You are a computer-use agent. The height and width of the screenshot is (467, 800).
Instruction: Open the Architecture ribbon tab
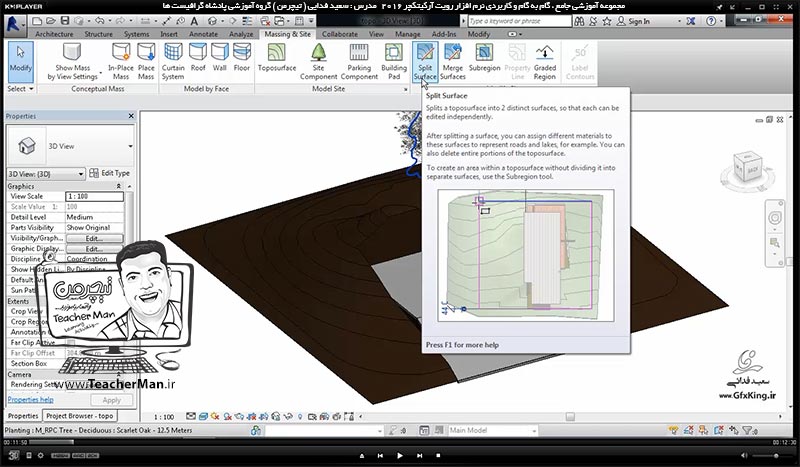coord(54,34)
